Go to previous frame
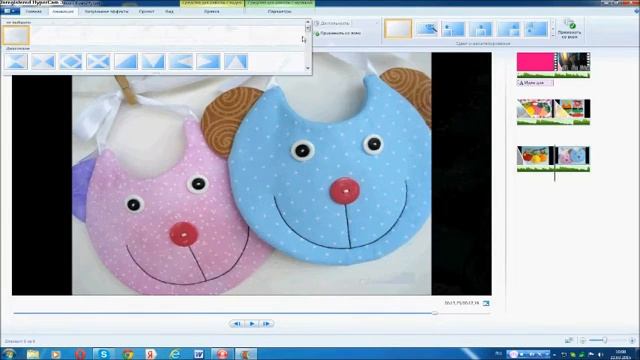Viewport: 640px width, 360px height. [237, 324]
